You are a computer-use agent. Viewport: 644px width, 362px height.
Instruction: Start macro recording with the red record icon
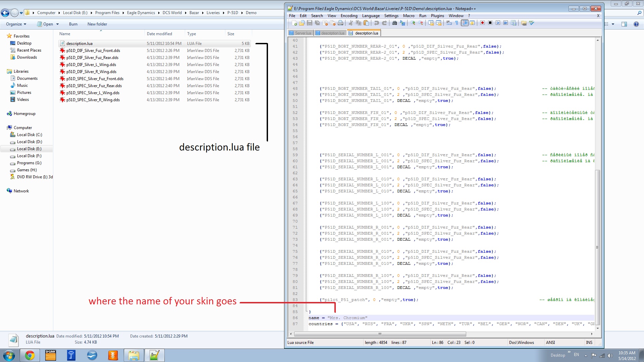(x=482, y=23)
